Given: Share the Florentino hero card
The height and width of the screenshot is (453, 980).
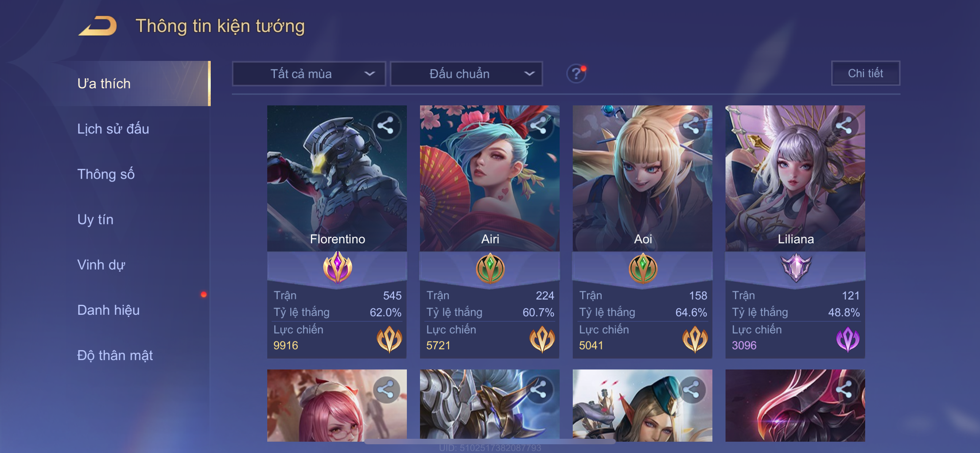Looking at the screenshot, I should click(x=386, y=125).
